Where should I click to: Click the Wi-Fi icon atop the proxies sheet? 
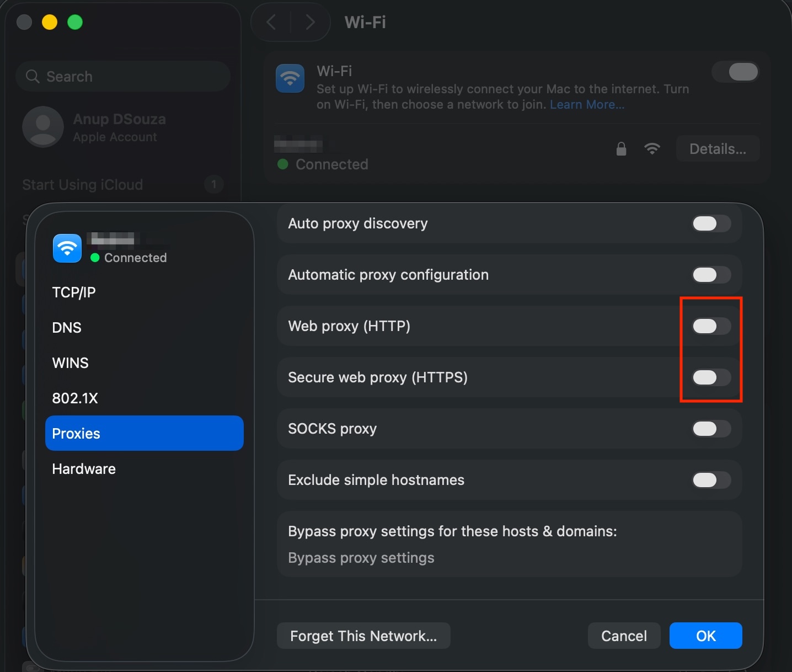coord(67,248)
